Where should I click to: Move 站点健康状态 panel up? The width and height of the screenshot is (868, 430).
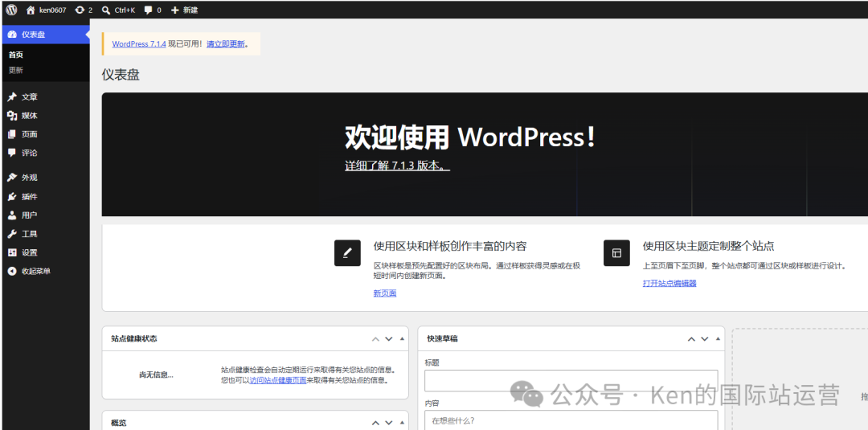click(x=376, y=338)
